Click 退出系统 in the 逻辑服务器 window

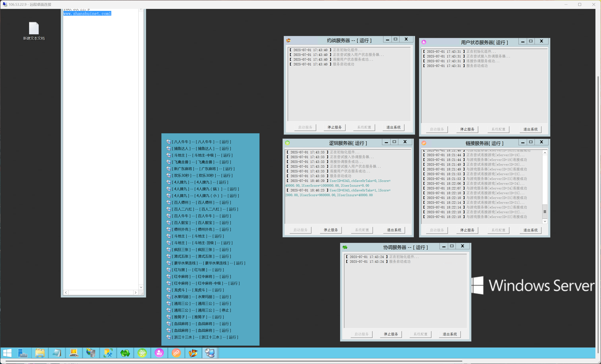(394, 230)
